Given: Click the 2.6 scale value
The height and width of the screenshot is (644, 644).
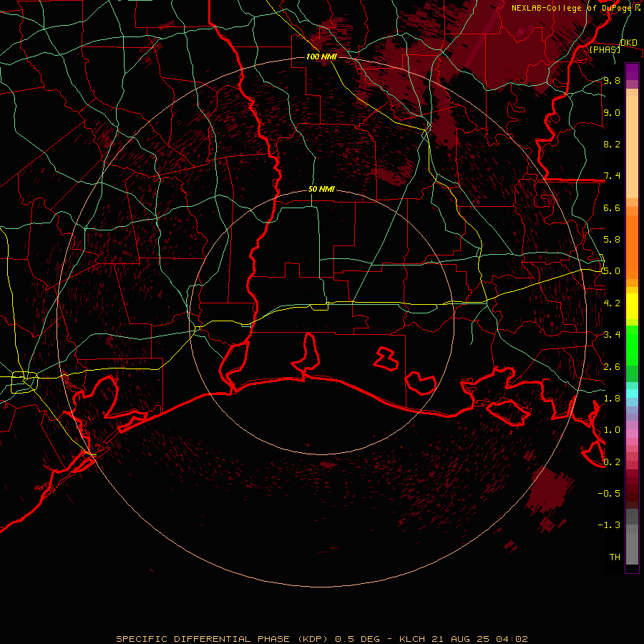Looking at the screenshot, I should click(x=612, y=367).
